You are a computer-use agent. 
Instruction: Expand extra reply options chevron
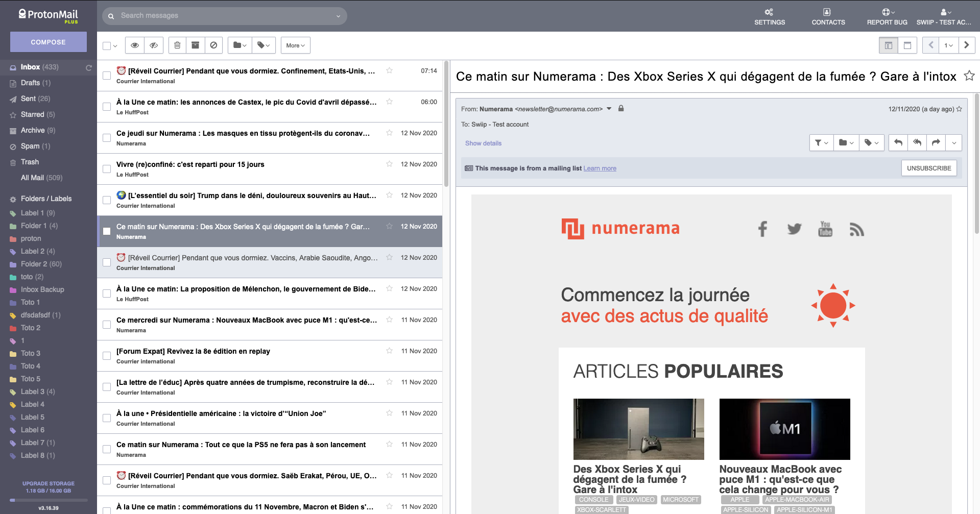953,143
